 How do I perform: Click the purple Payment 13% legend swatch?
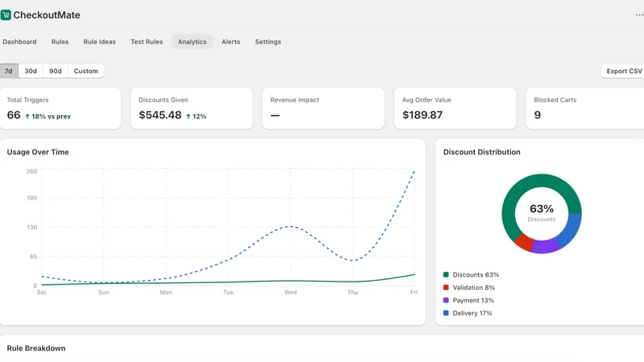pos(446,300)
